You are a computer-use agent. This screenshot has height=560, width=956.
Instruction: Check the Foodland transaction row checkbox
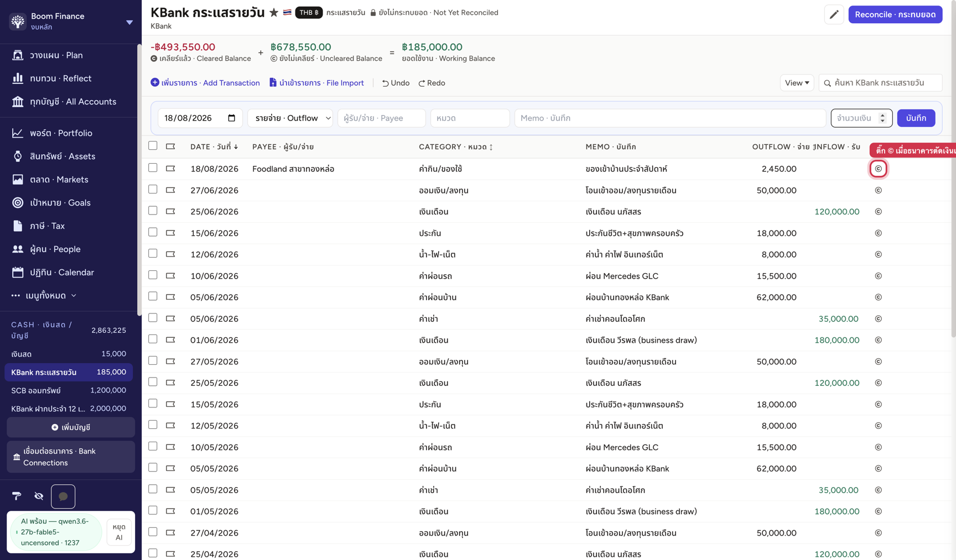point(153,168)
